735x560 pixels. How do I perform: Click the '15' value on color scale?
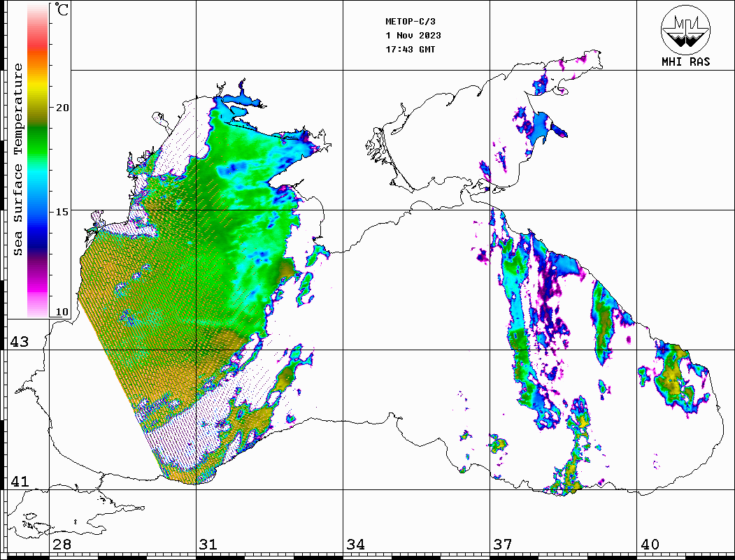coord(62,212)
